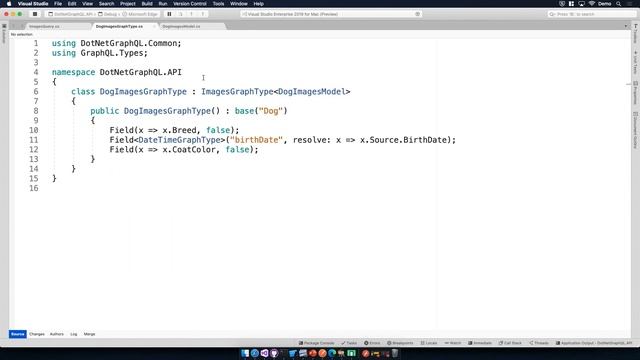Open the View menu
The image size is (640, 360).
pos(87,4)
